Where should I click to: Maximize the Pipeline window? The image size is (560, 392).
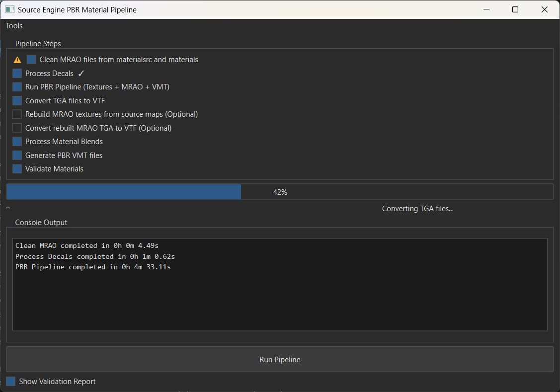pos(515,9)
